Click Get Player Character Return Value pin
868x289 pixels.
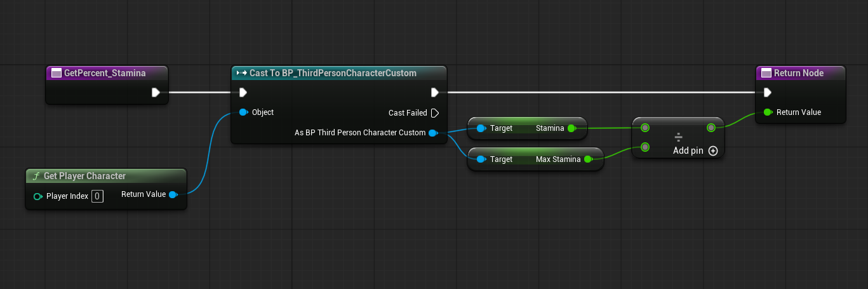click(x=173, y=194)
